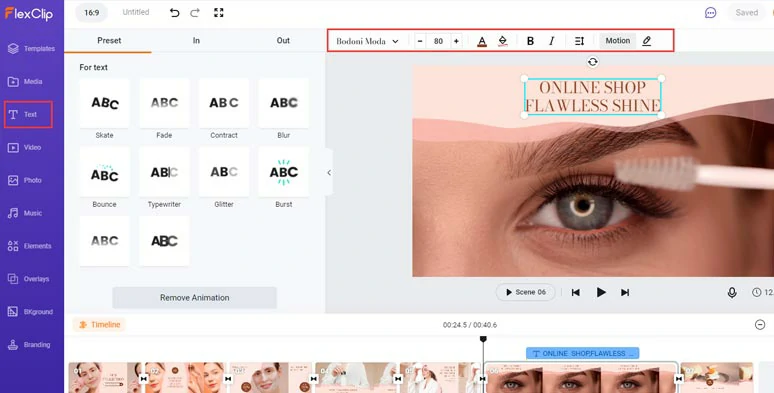Click the FlexClip logo
The width and height of the screenshot is (774, 393).
click(29, 14)
